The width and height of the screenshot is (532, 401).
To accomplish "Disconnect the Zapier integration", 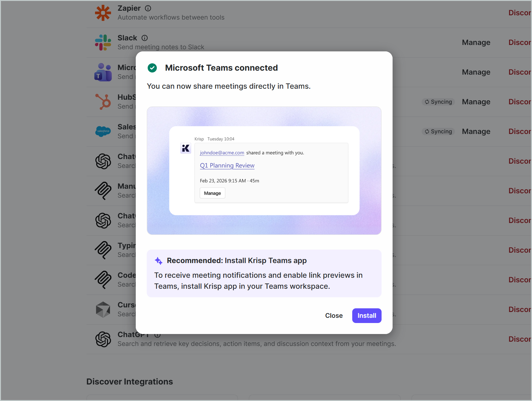I will (x=519, y=13).
